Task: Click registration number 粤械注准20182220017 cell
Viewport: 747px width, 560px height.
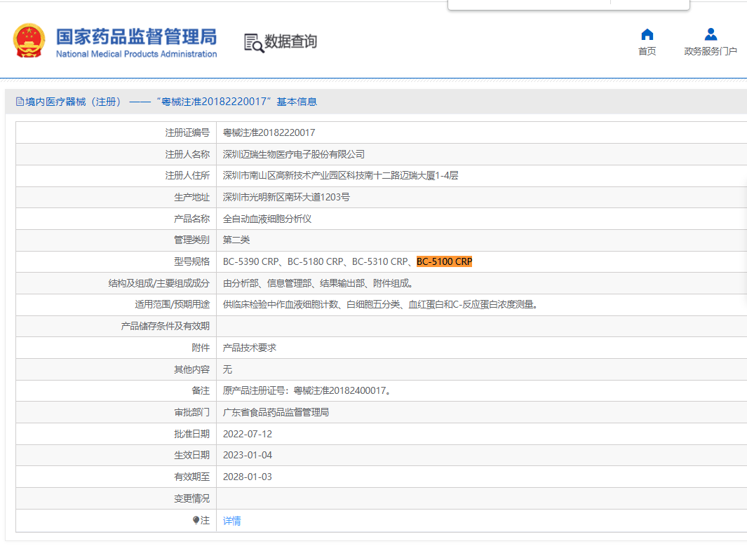Action: (x=269, y=132)
